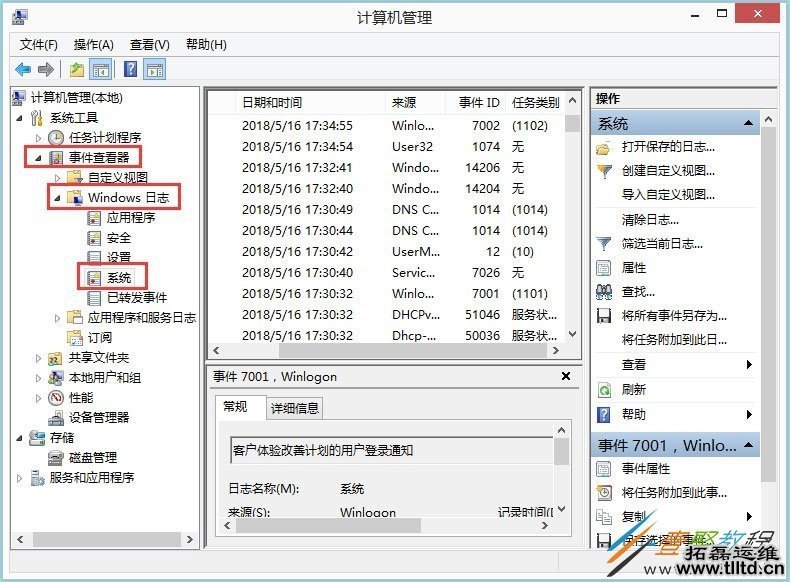The image size is (790, 582).
Task: Click the 刷新 refresh icon
Action: point(604,390)
